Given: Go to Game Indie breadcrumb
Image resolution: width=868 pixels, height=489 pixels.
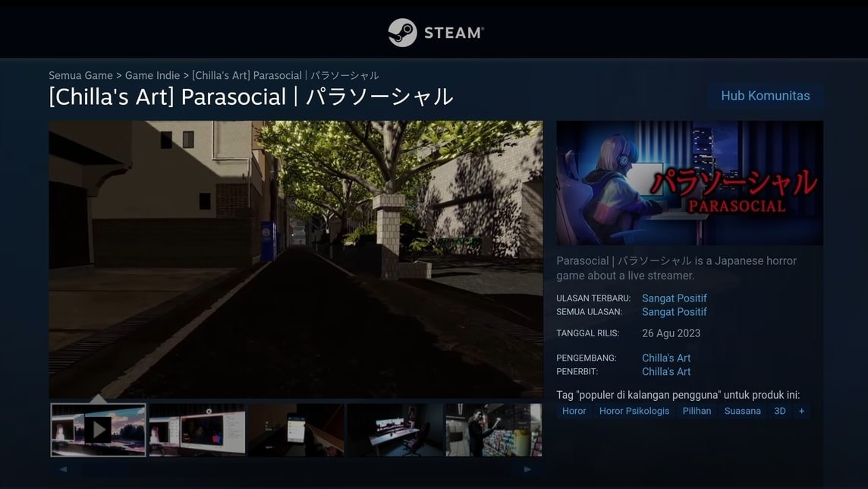Looking at the screenshot, I should 153,75.
